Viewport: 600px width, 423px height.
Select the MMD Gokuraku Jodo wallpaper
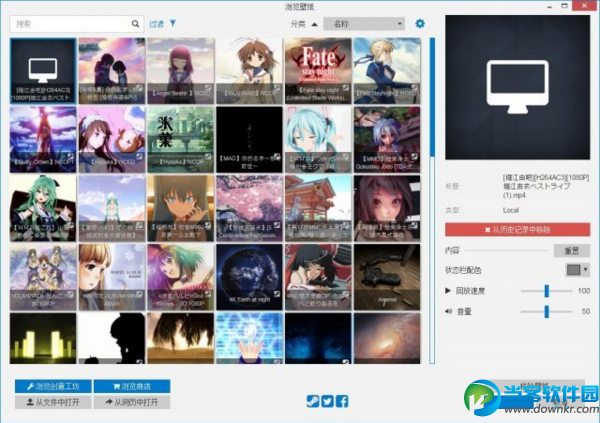(387, 140)
